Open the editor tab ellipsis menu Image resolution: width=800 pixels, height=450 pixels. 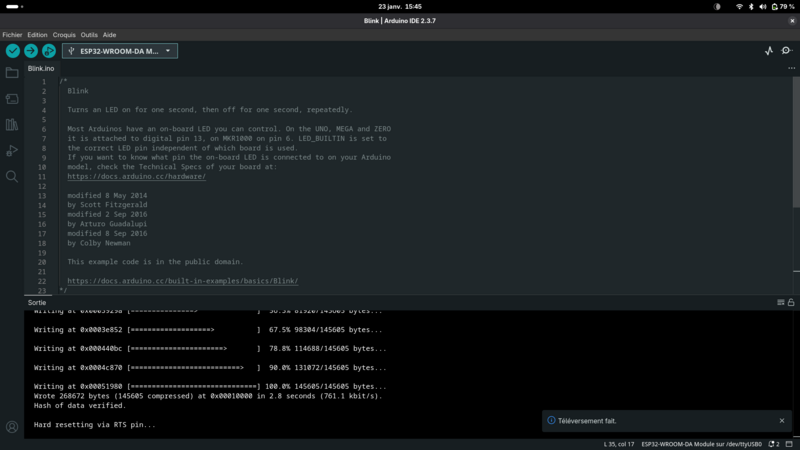click(x=791, y=68)
